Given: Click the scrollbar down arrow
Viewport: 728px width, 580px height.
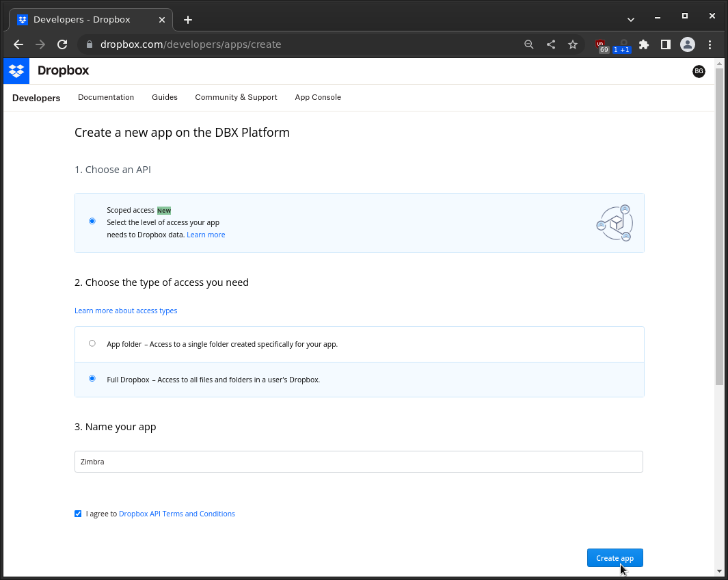Looking at the screenshot, I should point(719,571).
